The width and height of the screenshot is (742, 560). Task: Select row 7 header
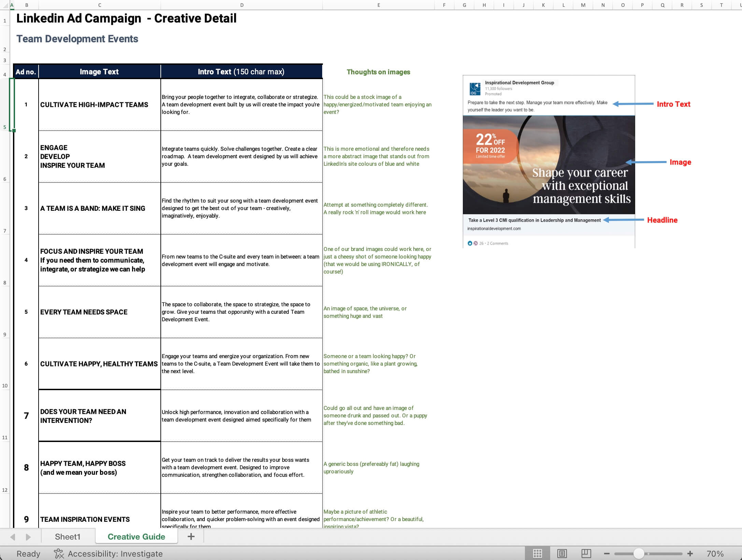pyautogui.click(x=5, y=231)
